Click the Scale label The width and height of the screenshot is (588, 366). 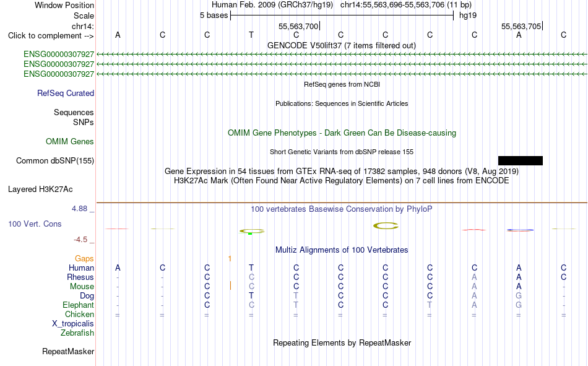pyautogui.click(x=84, y=15)
